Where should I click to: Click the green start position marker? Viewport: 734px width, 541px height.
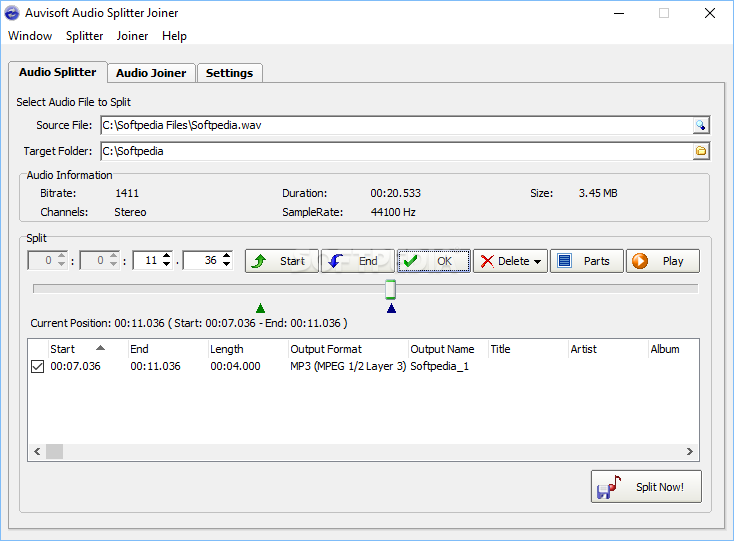tap(261, 308)
